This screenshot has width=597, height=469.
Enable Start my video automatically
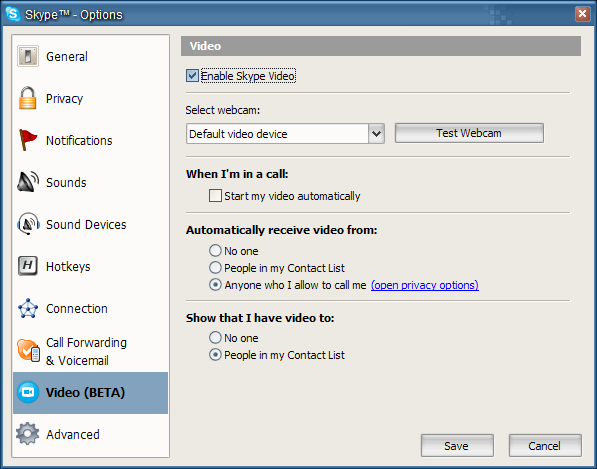[215, 196]
